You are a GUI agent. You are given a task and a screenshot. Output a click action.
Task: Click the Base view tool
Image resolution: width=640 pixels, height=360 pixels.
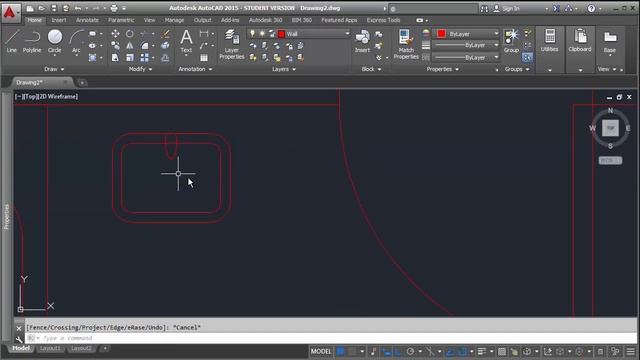pyautogui.click(x=610, y=41)
